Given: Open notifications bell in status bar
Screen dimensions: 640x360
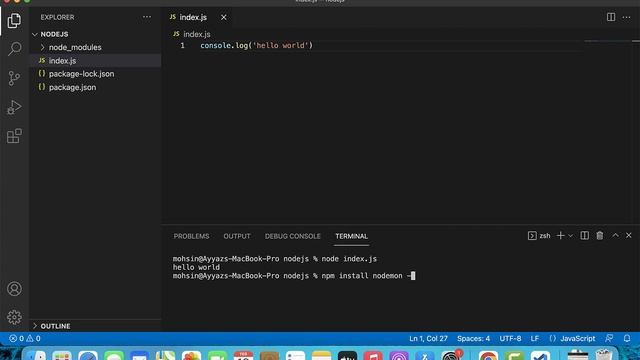Looking at the screenshot, I should click(627, 338).
